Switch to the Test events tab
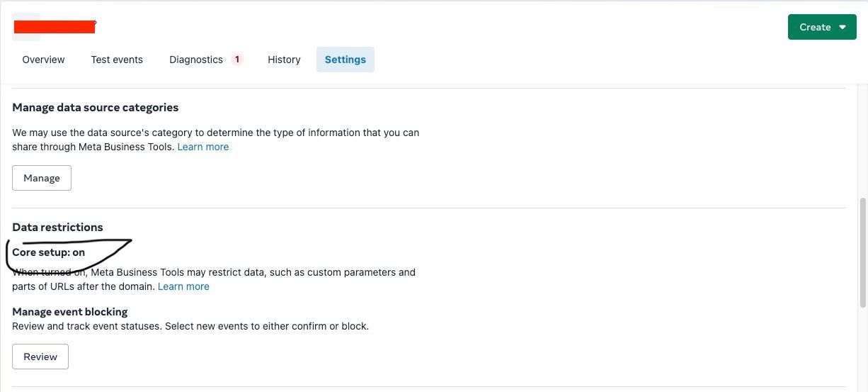The image size is (868, 392). 117,60
